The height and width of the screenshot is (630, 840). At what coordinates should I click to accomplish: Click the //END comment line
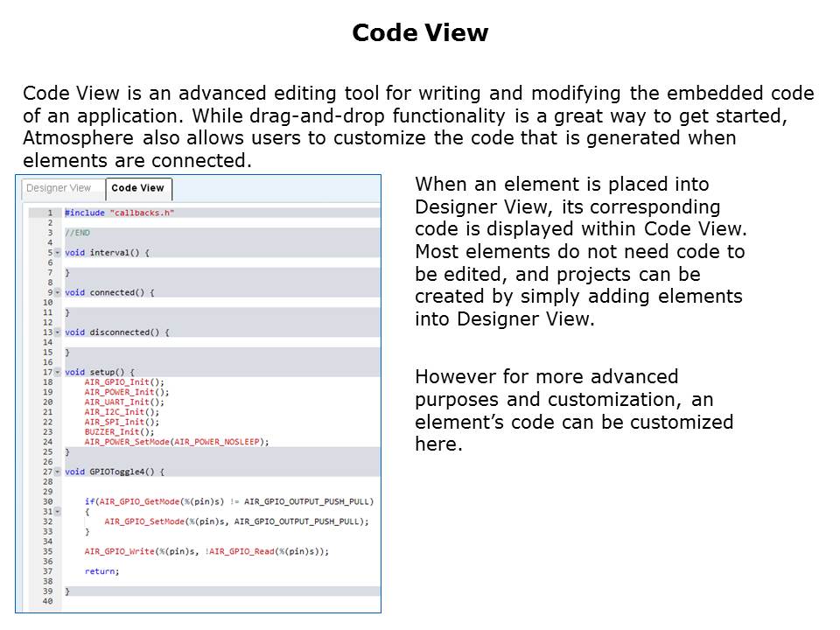(x=77, y=233)
